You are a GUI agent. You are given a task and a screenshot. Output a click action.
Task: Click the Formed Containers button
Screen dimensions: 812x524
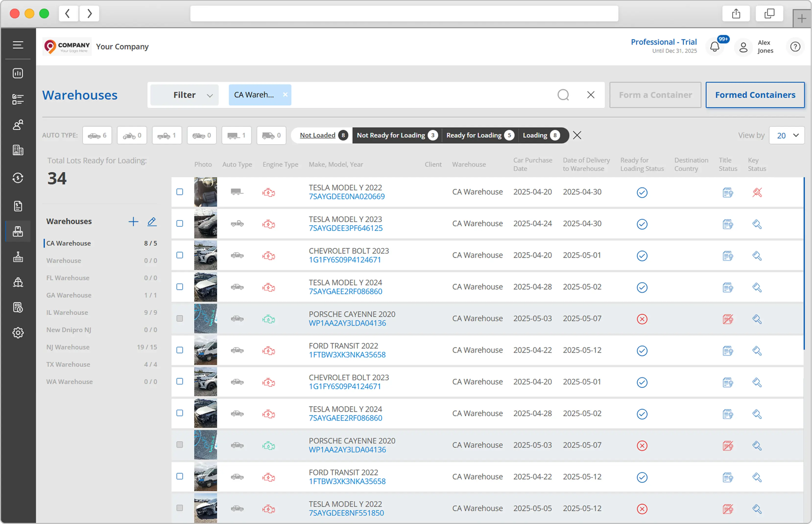tap(755, 95)
